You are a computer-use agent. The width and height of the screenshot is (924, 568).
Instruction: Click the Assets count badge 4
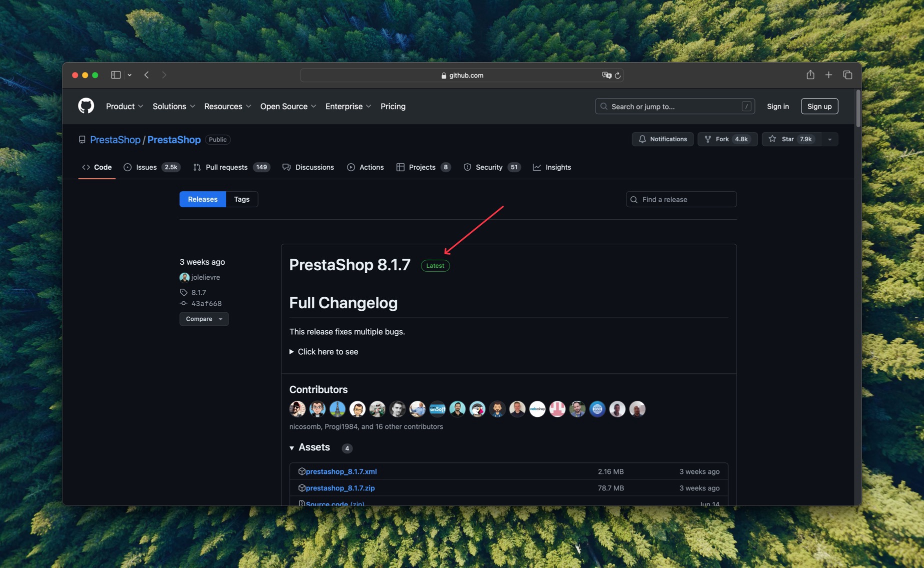pos(347,448)
